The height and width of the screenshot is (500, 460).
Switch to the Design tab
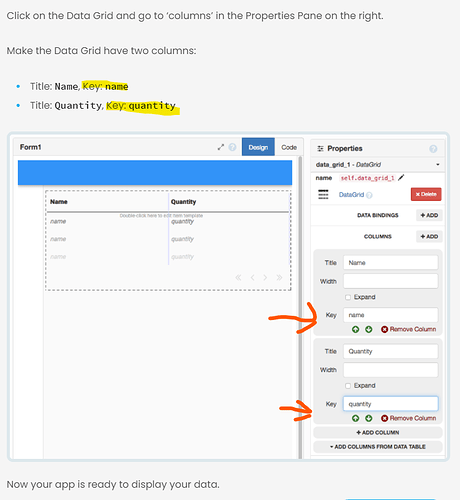coord(258,147)
